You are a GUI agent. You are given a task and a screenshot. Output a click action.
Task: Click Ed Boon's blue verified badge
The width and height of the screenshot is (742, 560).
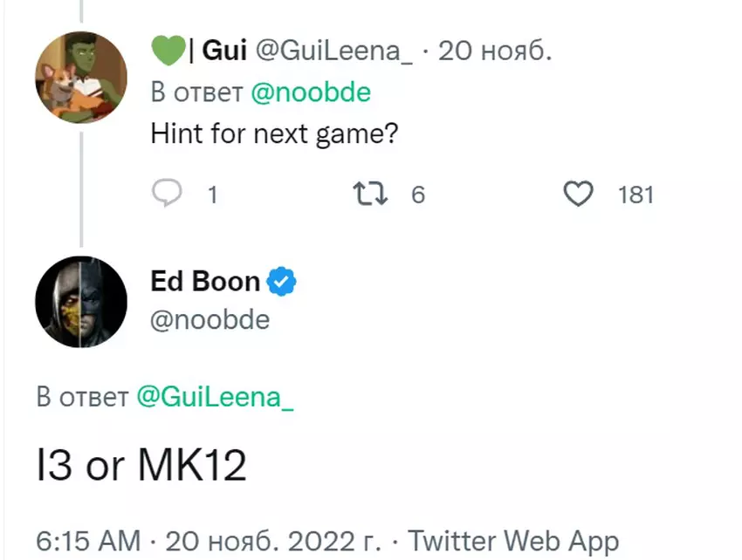click(x=282, y=282)
